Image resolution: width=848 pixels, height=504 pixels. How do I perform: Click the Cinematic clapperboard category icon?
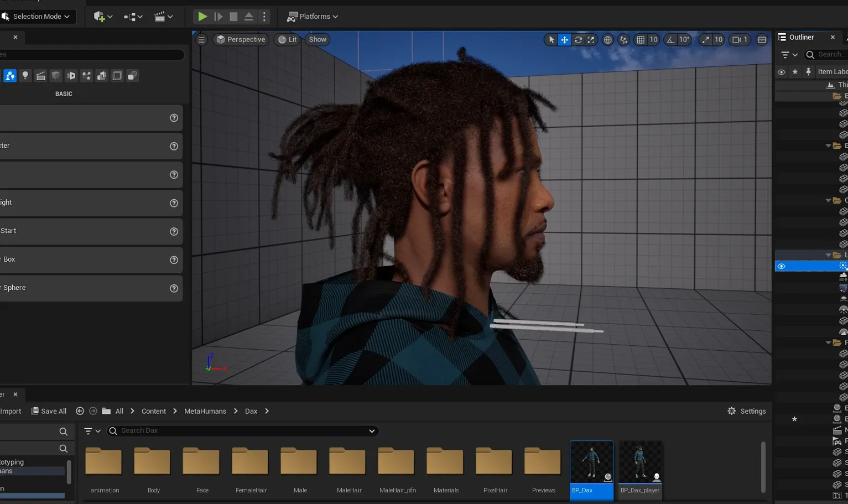coord(41,75)
